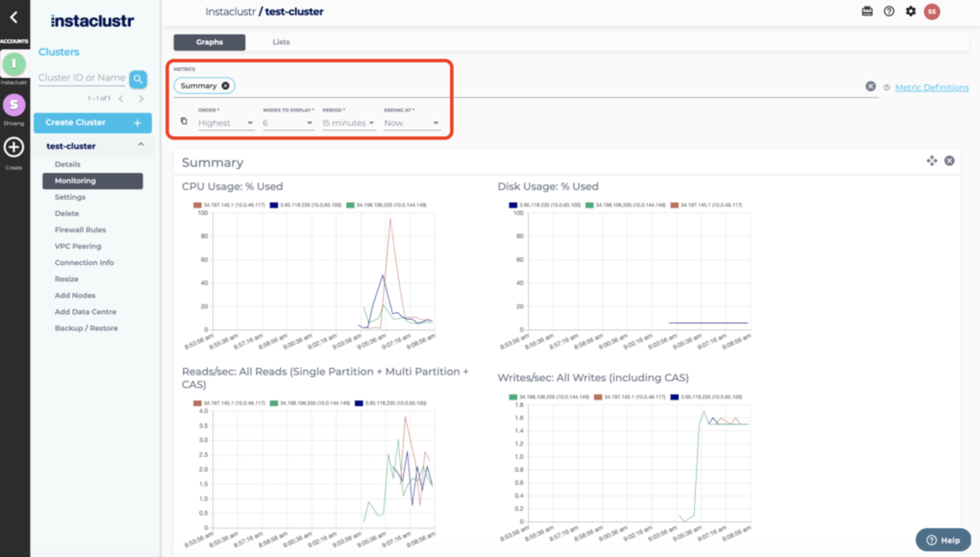This screenshot has width=980, height=557.
Task: Click info icon beside Metric Definitions
Action: tap(887, 88)
